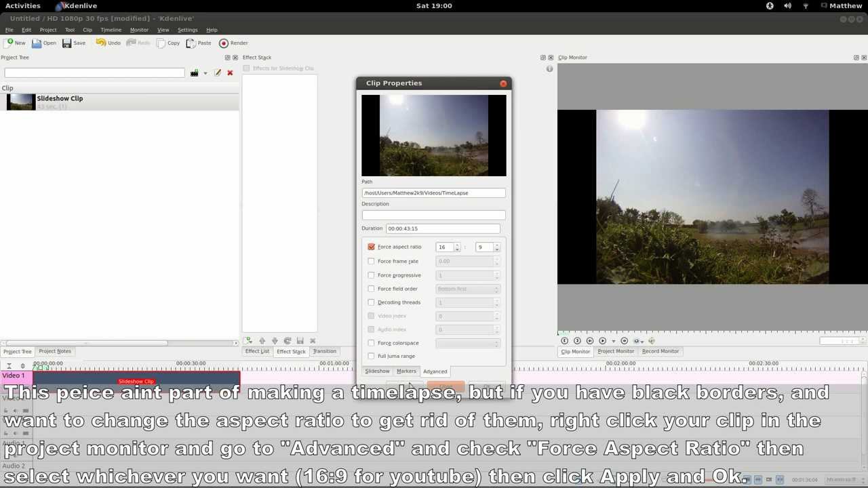Screen dimensions: 868x488
Task: Select the Slideshow Clip in Project Tree
Action: (120, 102)
